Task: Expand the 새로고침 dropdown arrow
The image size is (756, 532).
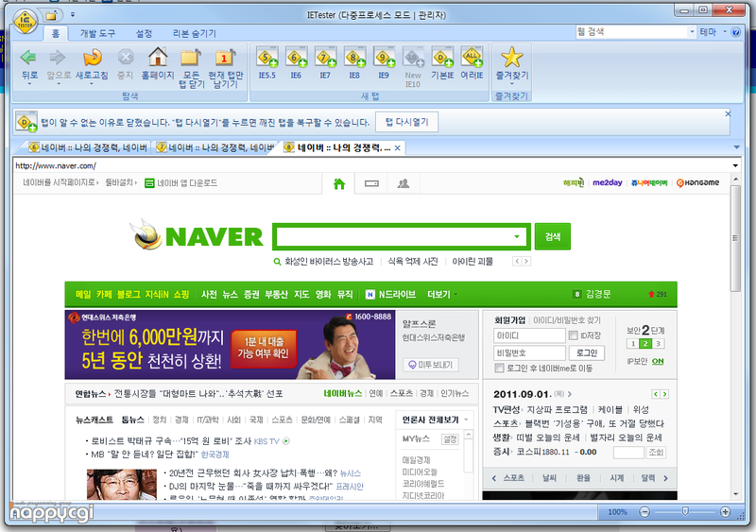Action: coord(92,84)
